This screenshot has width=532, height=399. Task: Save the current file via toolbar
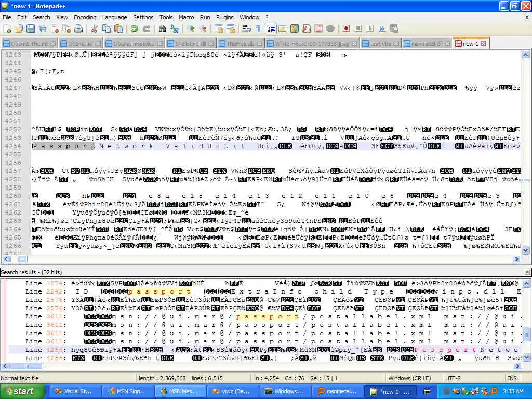31,29
